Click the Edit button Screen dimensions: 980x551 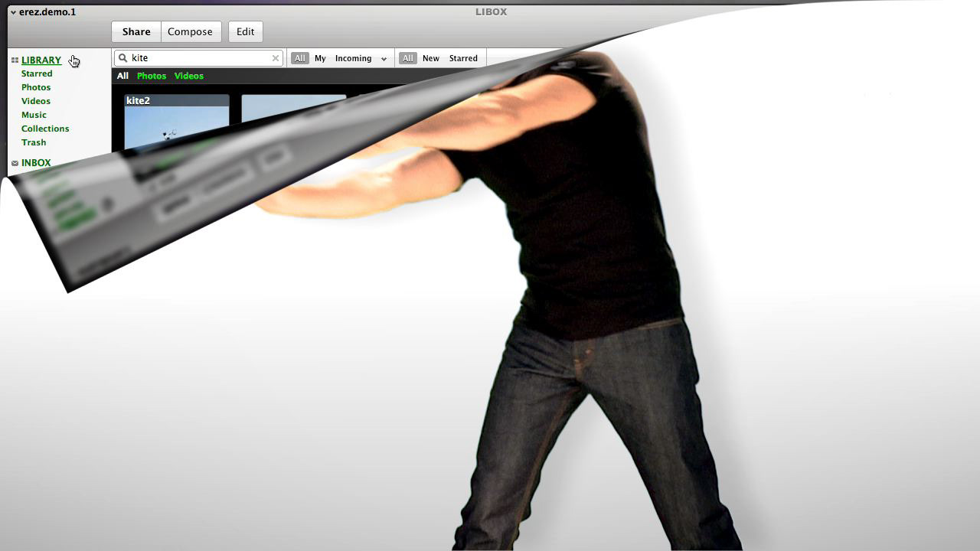point(245,31)
